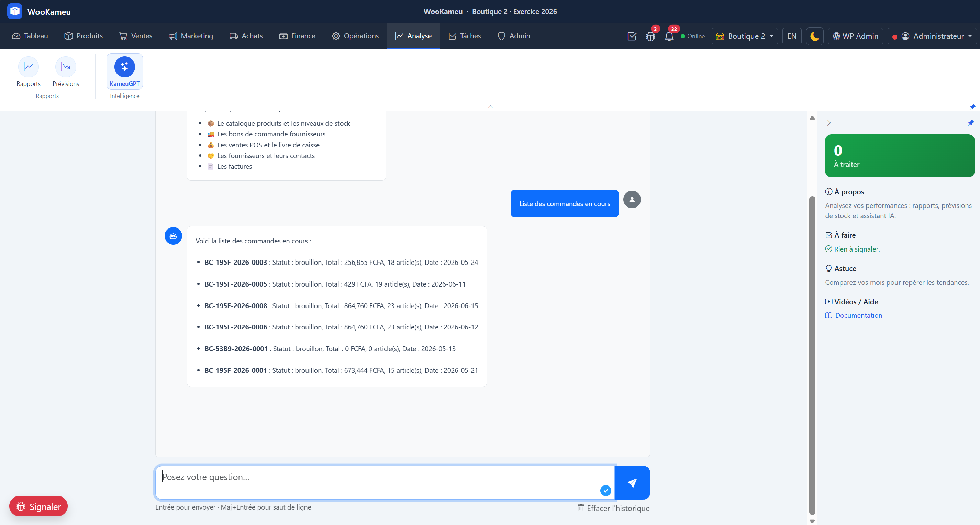Viewport: 980px width, 525px height.
Task: Collapse the ribbon with up chevron
Action: click(x=490, y=107)
